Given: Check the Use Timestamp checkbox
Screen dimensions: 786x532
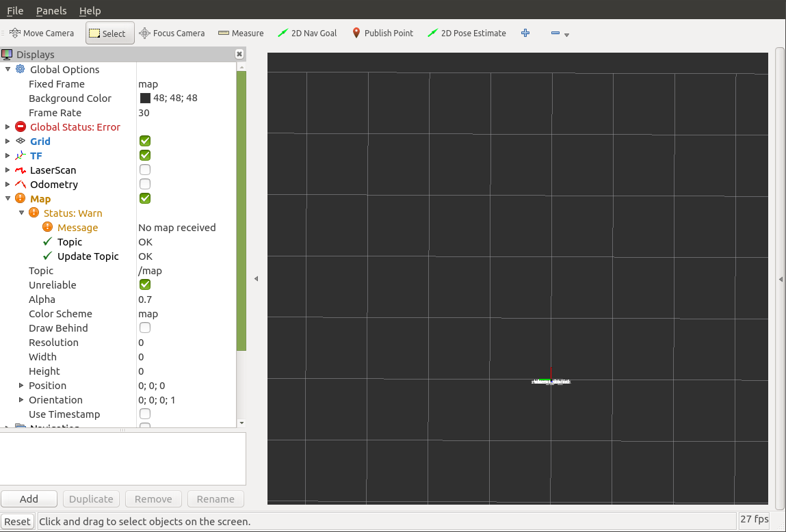Looking at the screenshot, I should (x=145, y=414).
